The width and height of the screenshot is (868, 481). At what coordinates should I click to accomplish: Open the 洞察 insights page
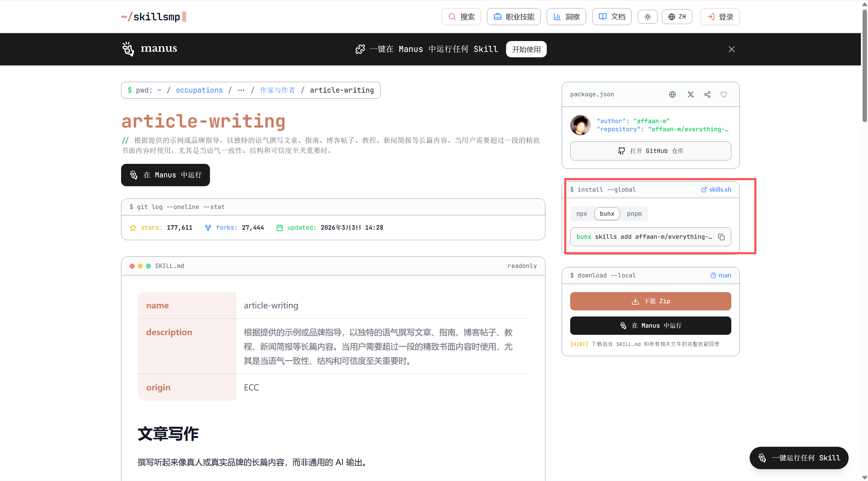coord(566,17)
